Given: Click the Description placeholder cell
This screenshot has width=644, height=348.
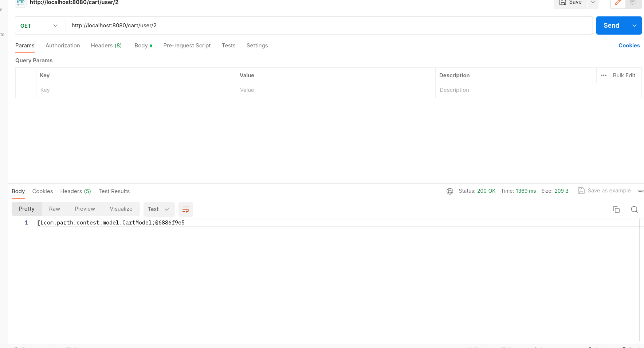Looking at the screenshot, I should (x=538, y=90).
